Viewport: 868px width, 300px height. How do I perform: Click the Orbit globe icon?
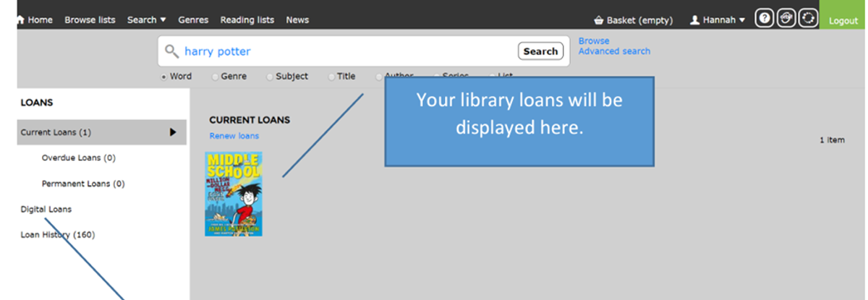(786, 20)
